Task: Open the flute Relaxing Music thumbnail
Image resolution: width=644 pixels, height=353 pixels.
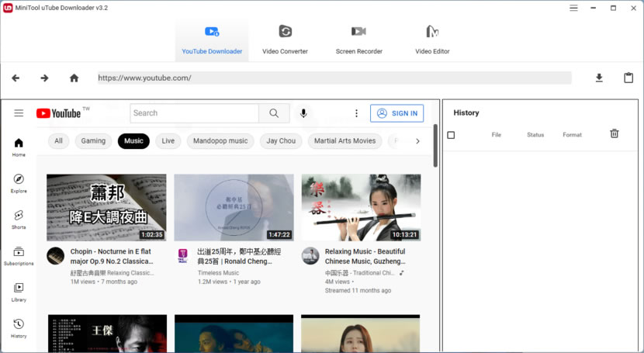Action: point(361,207)
